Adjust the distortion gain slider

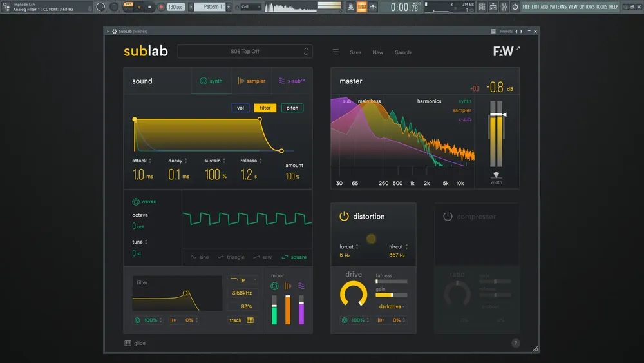392,295
